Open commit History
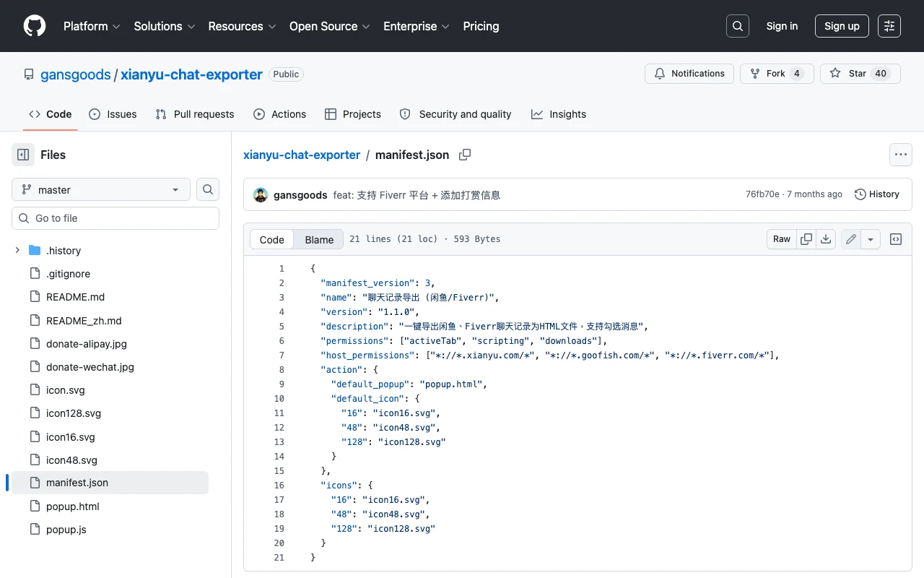The image size is (924, 578). tap(877, 194)
